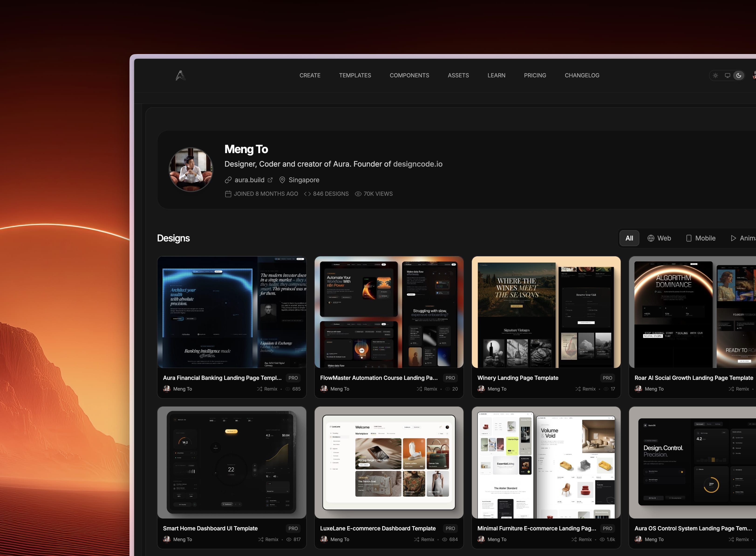The width and height of the screenshot is (756, 556).
Task: Click the PRO badge on Winery Landing Page Template
Action: coord(607,378)
